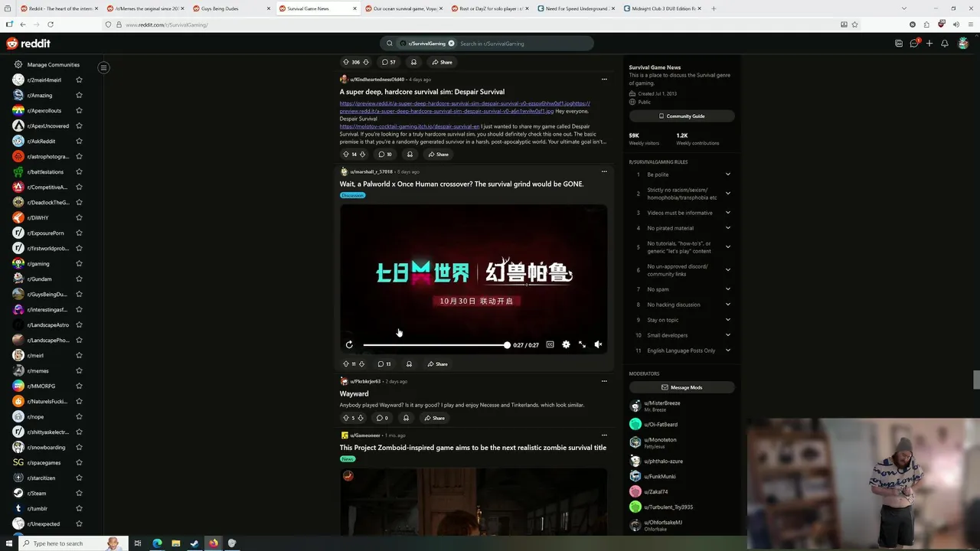Open the 13 comments on Palworld post
This screenshot has height=551, width=980.
[384, 364]
